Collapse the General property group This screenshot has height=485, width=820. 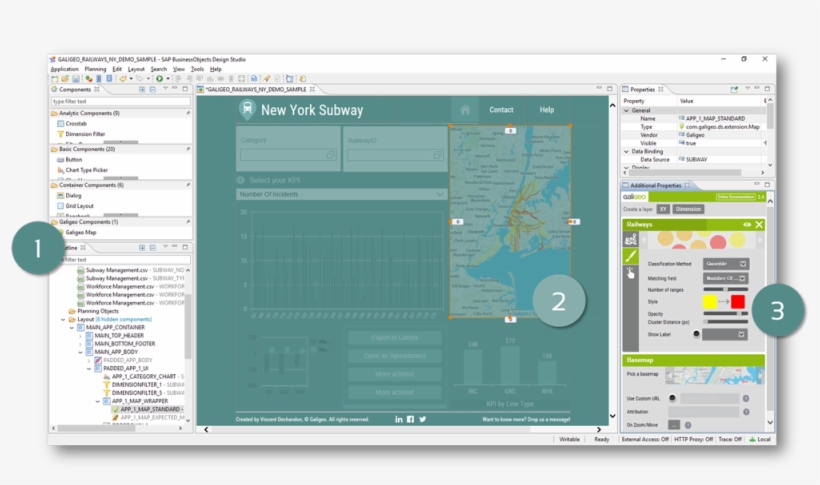click(x=627, y=110)
